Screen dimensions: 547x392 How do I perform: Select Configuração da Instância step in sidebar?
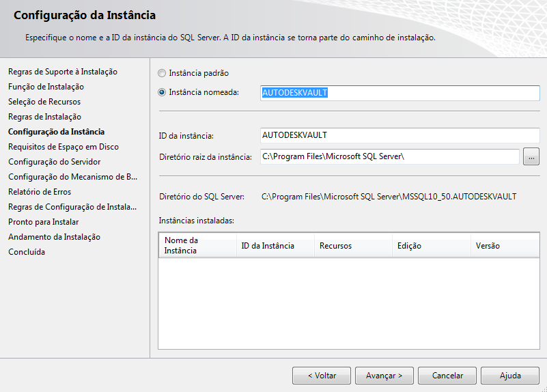click(x=56, y=132)
